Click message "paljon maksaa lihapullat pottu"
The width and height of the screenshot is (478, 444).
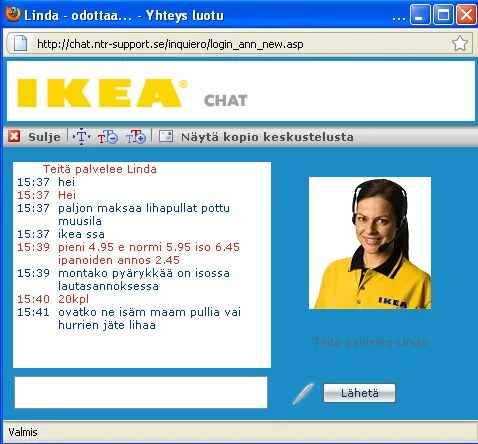coord(144,208)
